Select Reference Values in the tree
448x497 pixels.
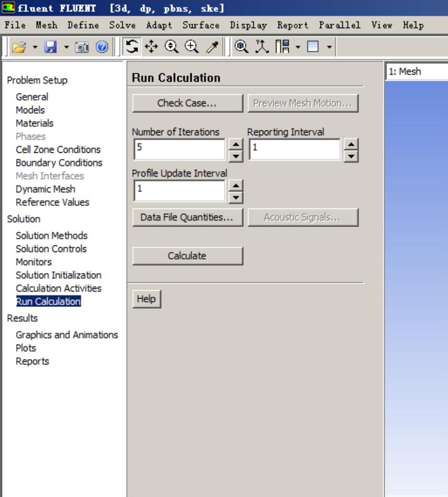pos(53,202)
